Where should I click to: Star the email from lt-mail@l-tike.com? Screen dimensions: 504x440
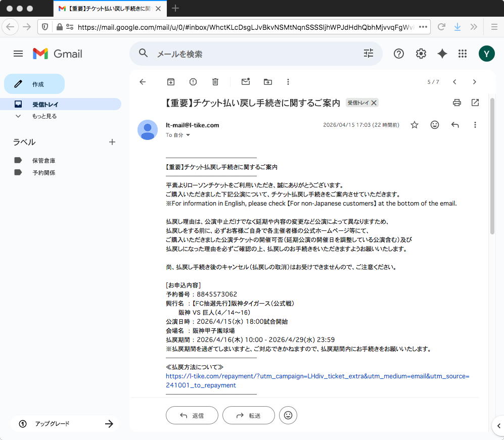tap(415, 125)
